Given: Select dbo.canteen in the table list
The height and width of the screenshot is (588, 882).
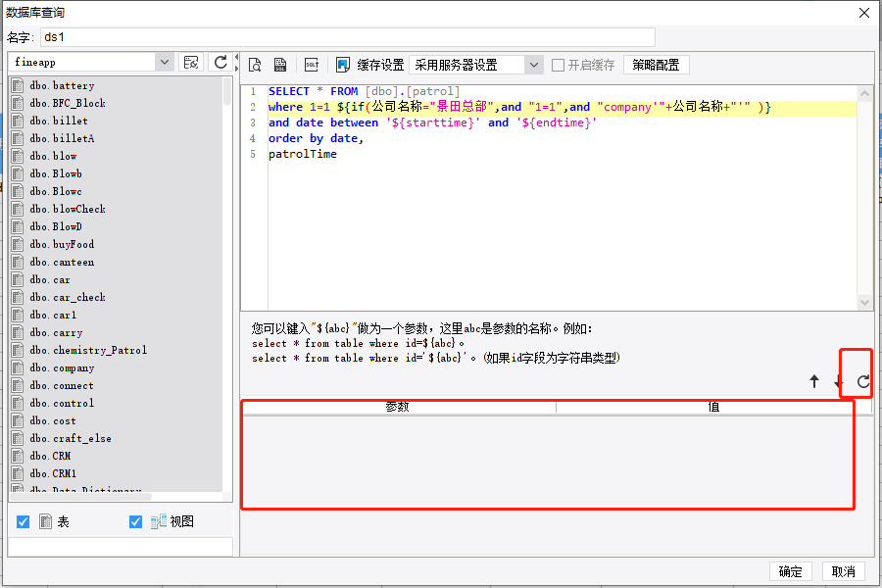Looking at the screenshot, I should pyautogui.click(x=62, y=263).
